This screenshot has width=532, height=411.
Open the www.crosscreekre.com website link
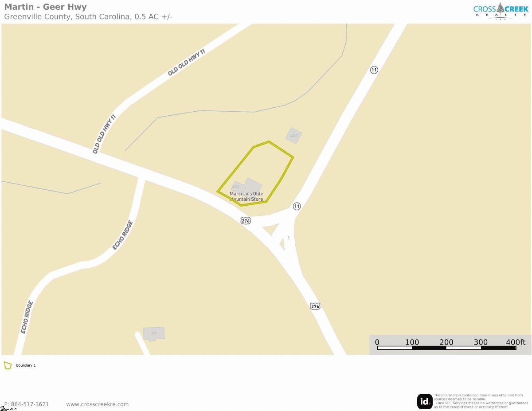(97, 404)
